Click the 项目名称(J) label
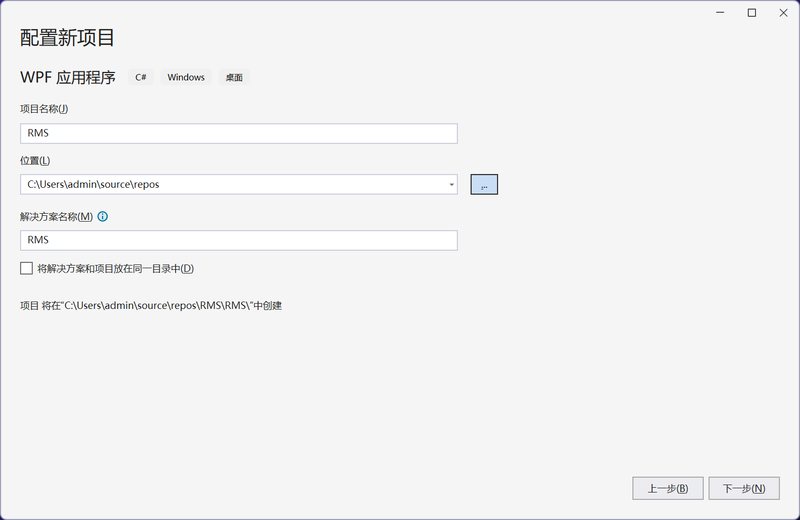Image resolution: width=800 pixels, height=520 pixels. pos(44,109)
